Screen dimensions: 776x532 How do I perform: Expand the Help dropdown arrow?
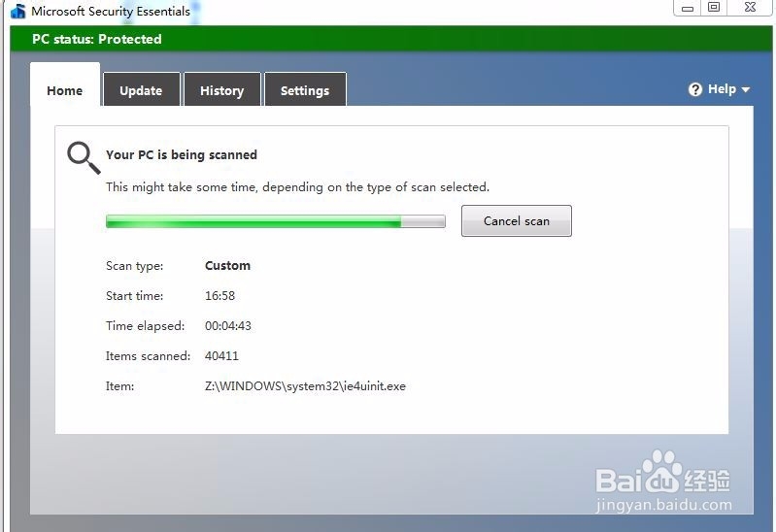pyautogui.click(x=745, y=89)
